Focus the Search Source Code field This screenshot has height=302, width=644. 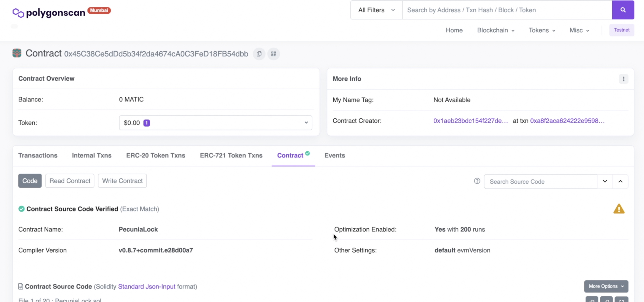pos(540,182)
